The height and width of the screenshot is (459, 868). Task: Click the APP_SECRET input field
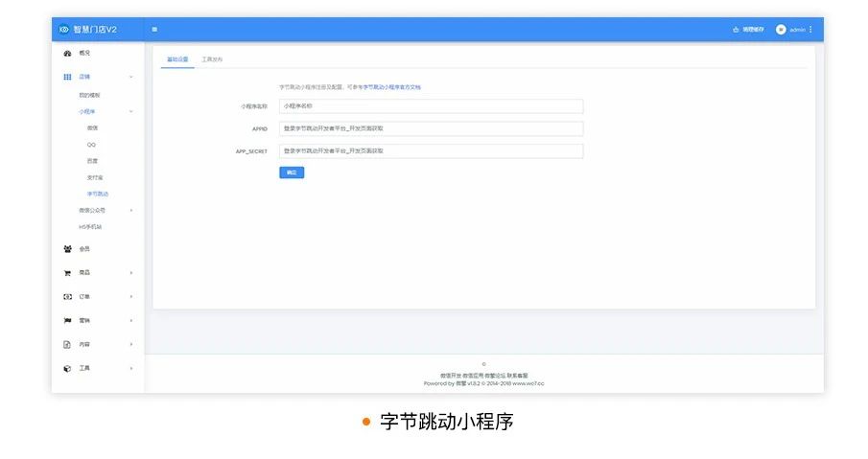[431, 151]
